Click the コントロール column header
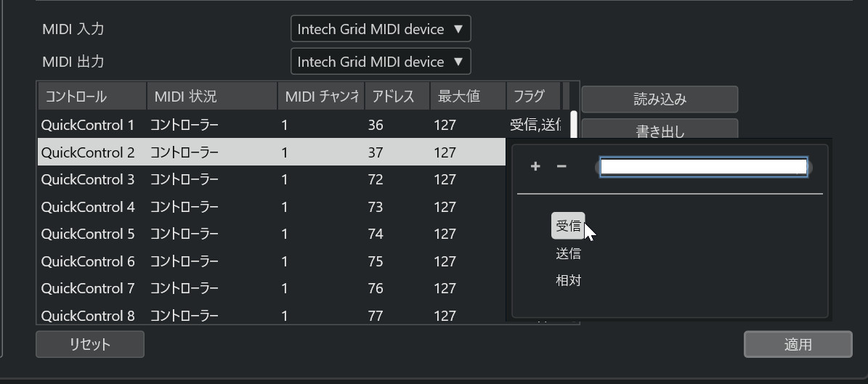This screenshot has width=868, height=384. pos(92,96)
